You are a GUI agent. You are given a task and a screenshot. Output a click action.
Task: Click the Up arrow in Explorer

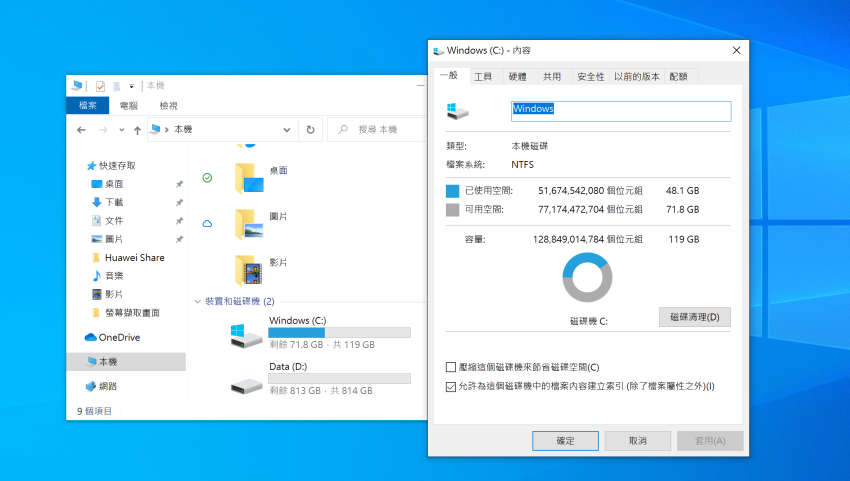click(x=137, y=130)
